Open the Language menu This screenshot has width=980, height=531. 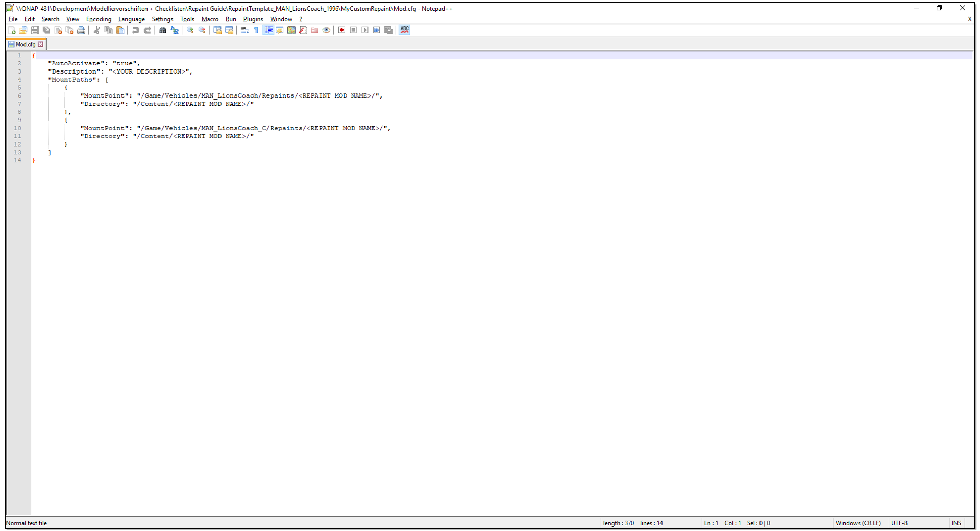point(132,19)
